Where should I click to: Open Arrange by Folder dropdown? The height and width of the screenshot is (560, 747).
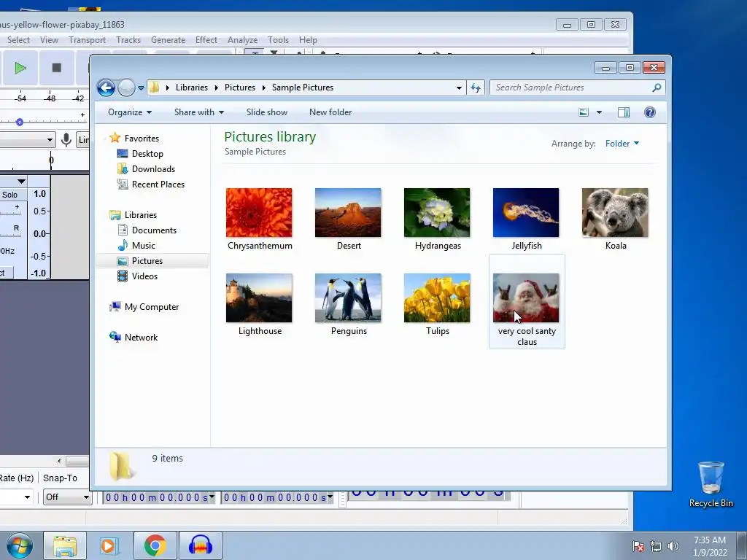[x=622, y=144]
